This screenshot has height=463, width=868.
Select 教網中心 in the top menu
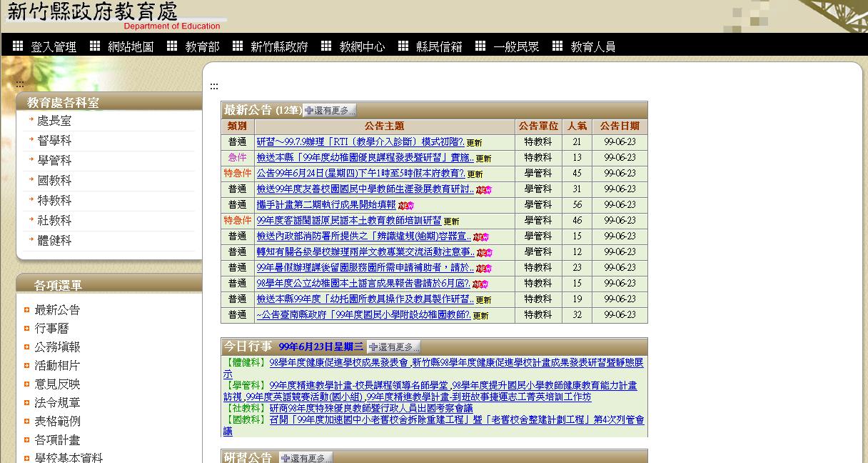coord(362,46)
